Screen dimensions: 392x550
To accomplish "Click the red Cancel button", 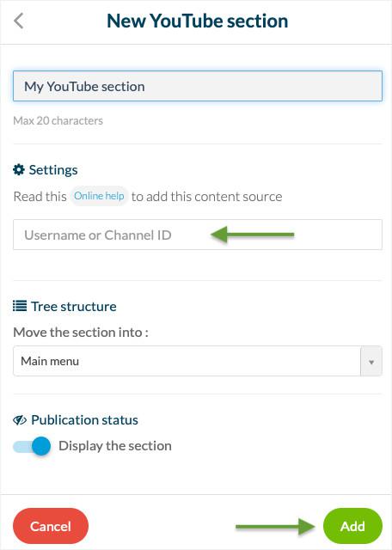I will coord(51,526).
